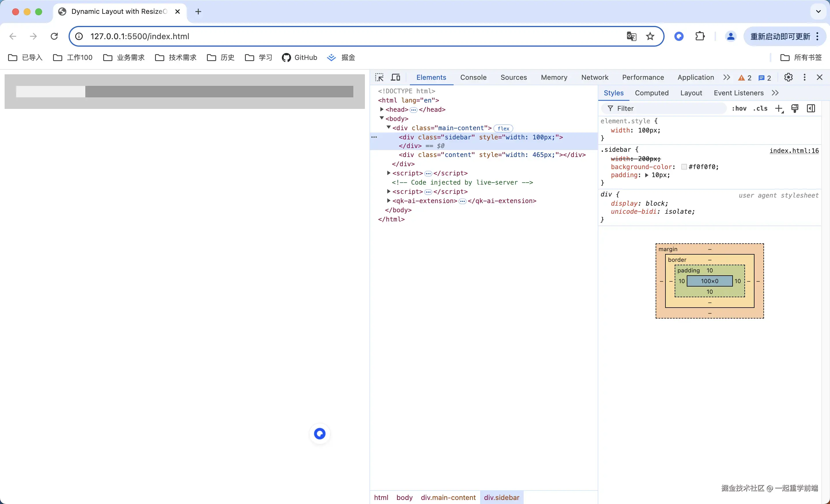This screenshot has width=830, height=504.
Task: Bookmark page with star icon
Action: 650,36
